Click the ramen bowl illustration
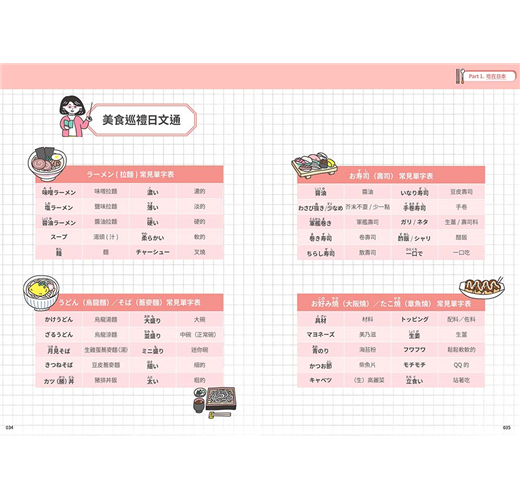The width and height of the screenshot is (520, 500). point(47,164)
